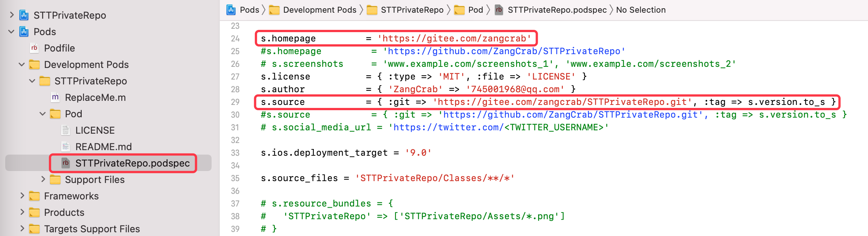
Task: Click the STTPrivateRepo folder icon in breadcrumb
Action: [372, 10]
